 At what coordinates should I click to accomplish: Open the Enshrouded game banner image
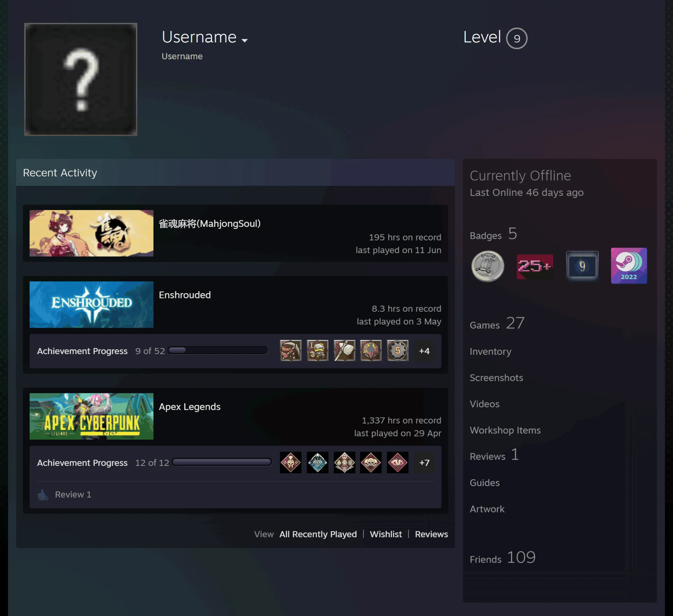(x=91, y=305)
